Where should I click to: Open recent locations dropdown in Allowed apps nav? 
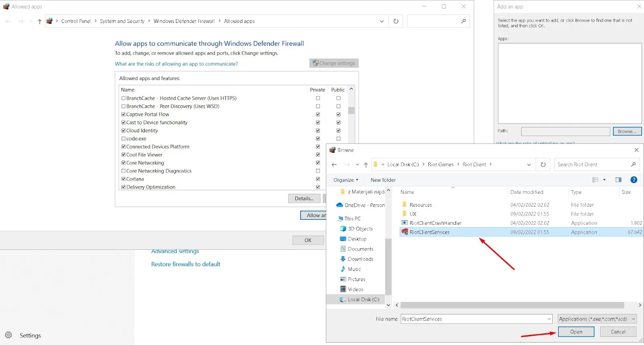pos(31,21)
